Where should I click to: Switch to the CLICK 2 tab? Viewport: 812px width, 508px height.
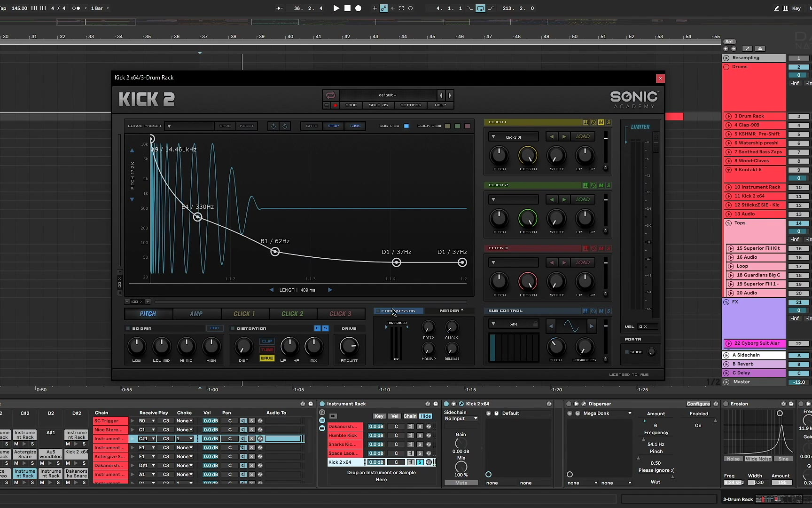click(292, 314)
